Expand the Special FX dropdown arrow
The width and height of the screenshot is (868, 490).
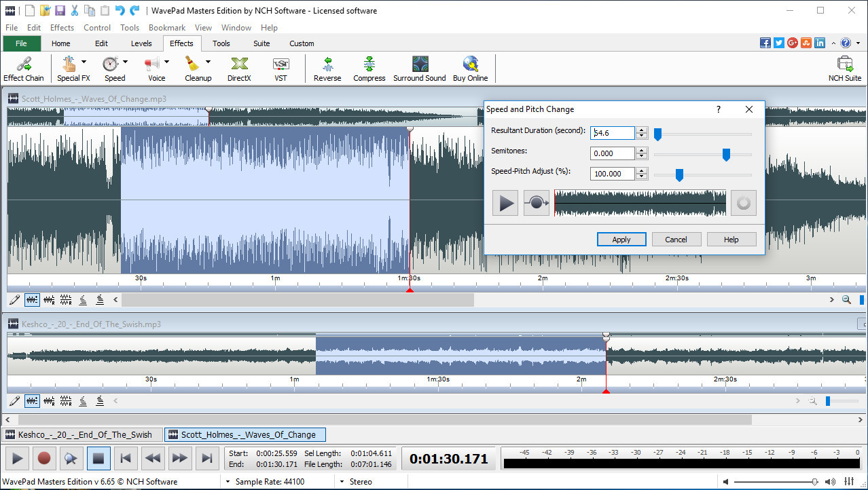(x=84, y=62)
